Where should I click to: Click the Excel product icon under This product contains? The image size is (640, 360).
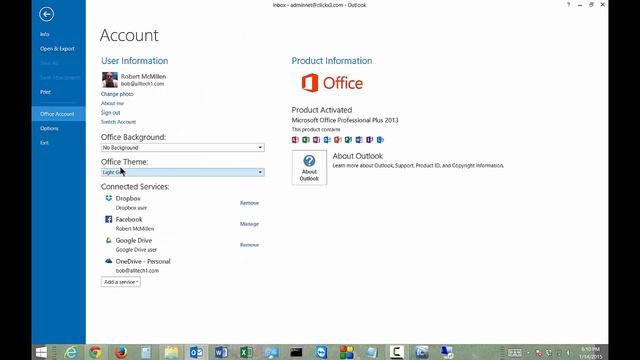[x=306, y=140]
